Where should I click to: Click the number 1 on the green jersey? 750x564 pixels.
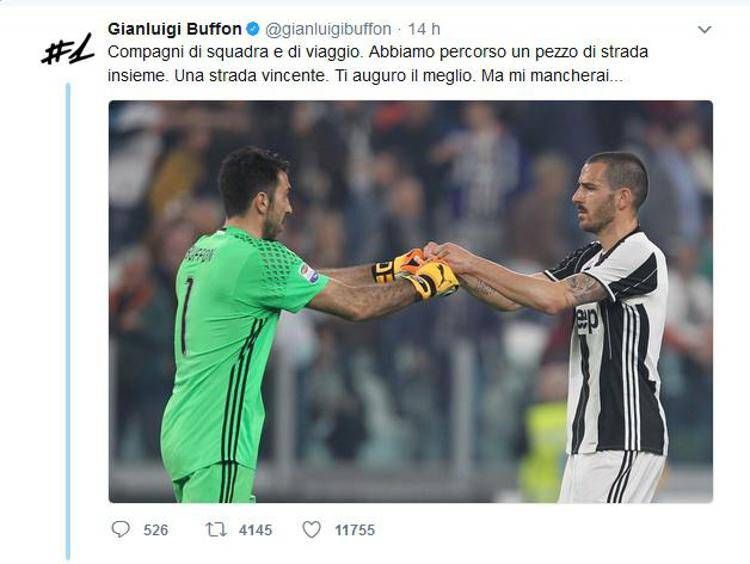187,317
